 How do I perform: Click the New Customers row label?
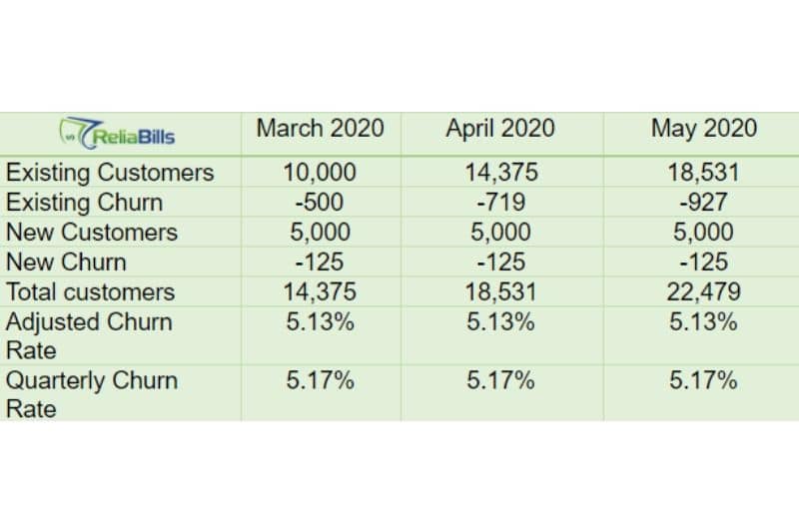[x=92, y=233]
